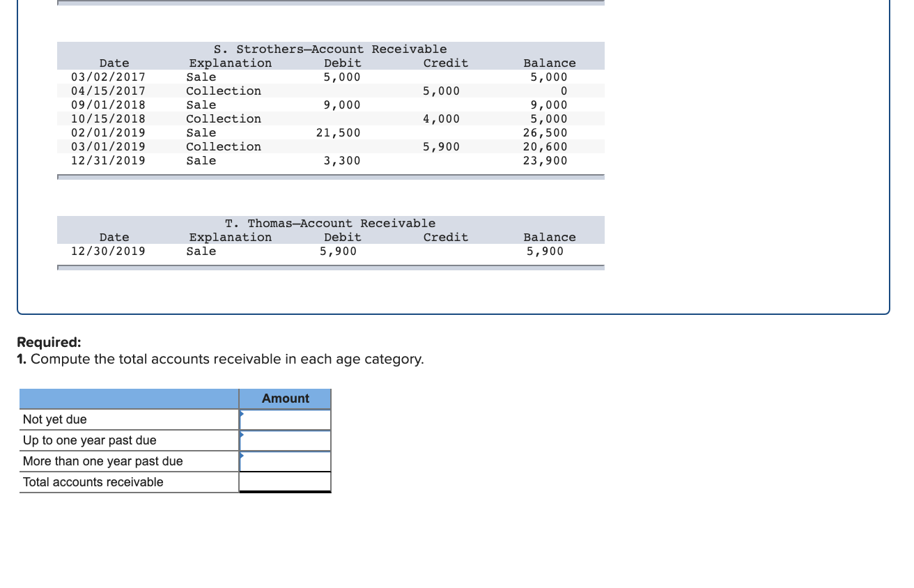
Task: Click the More than one year past due amount field
Action: point(285,461)
